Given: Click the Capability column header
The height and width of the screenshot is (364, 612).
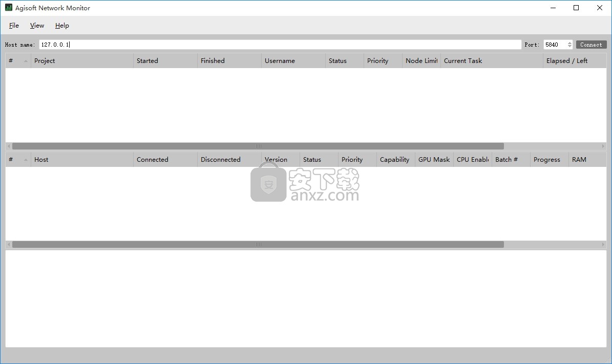Looking at the screenshot, I should (396, 160).
